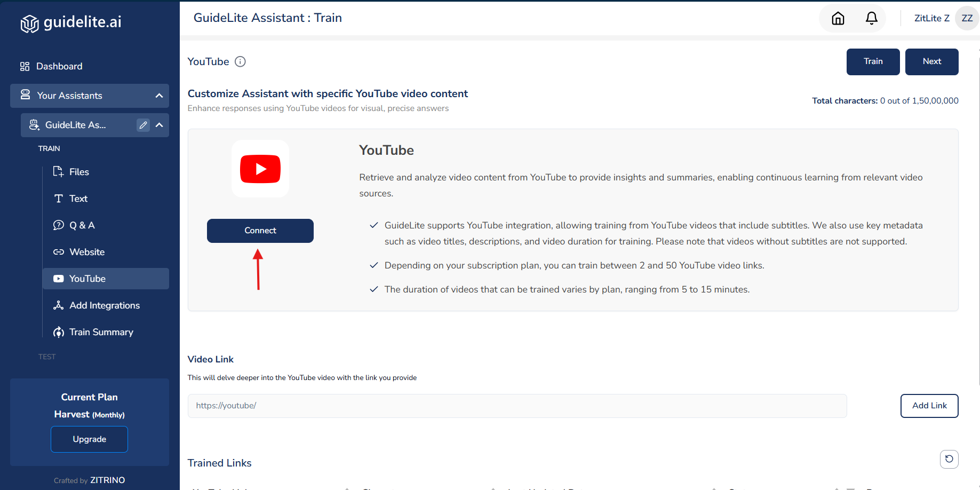Screen dimensions: 980x490
Task: Select the Text training icon
Action: 59,199
